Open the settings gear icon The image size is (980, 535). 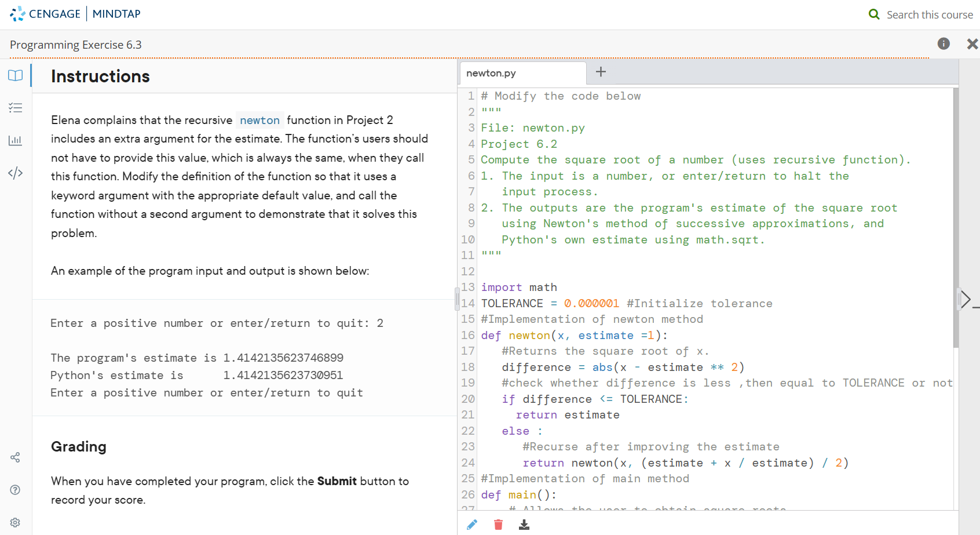pos(16,522)
